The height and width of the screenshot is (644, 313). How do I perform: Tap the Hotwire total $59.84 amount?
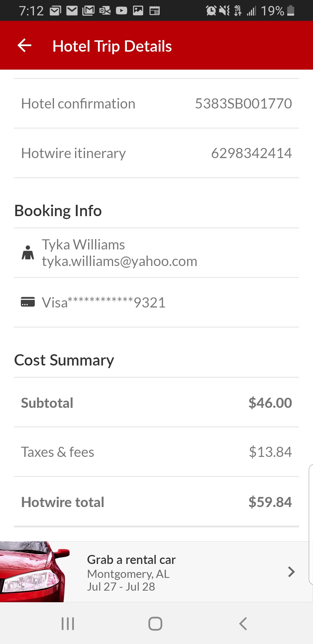[270, 502]
